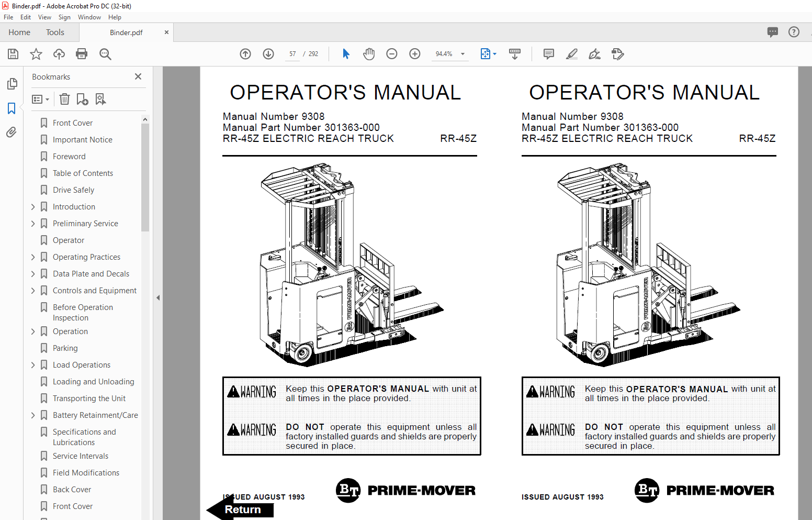Select the Transporting the Unit bookmark
Screen dimensions: 812x520
[89, 399]
